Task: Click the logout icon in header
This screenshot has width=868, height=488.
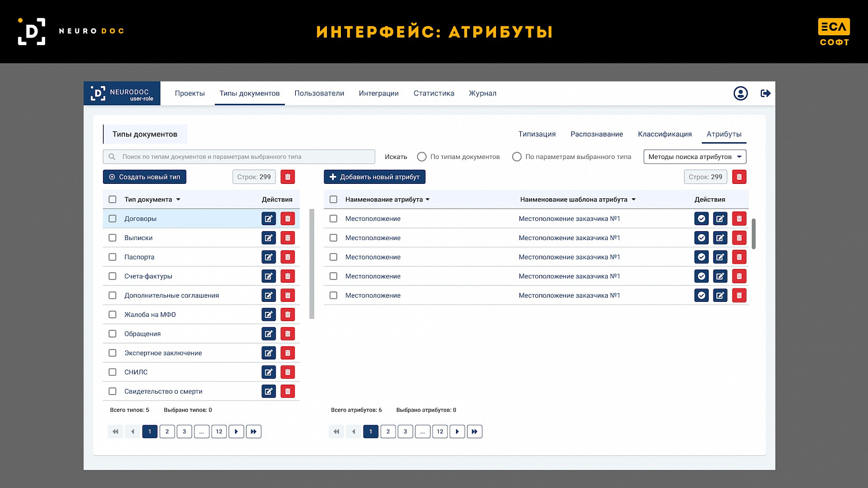Action: coord(766,93)
